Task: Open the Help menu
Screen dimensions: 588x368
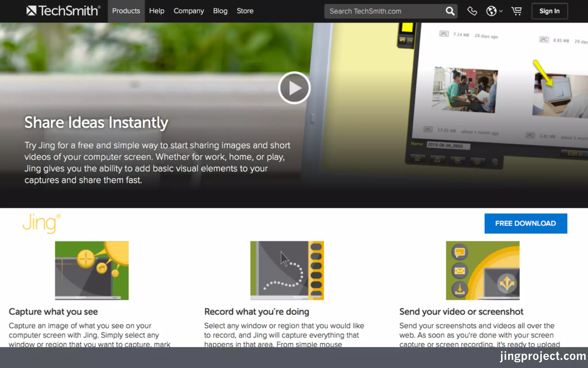Action: 157,11
